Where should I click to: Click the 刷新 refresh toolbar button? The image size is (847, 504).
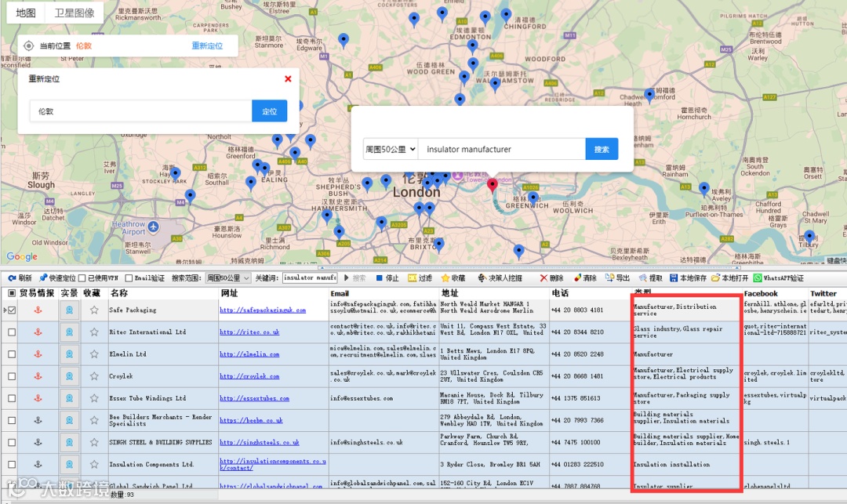click(x=20, y=278)
